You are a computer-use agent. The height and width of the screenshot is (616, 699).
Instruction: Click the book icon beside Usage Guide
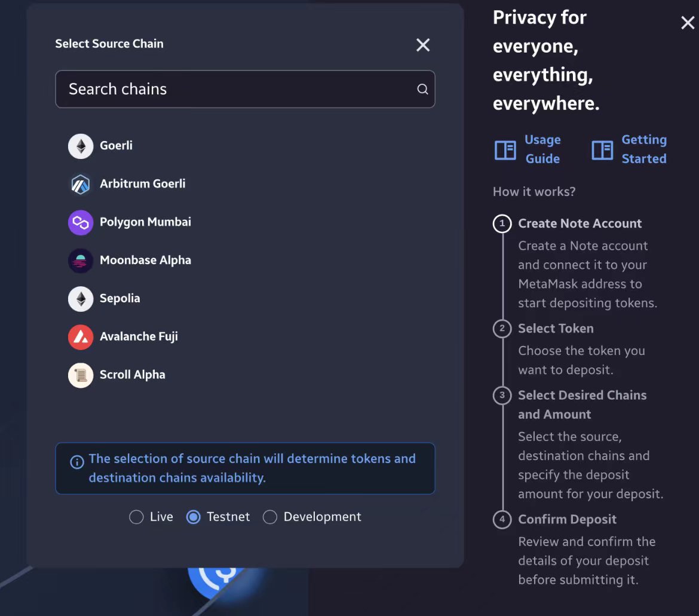(505, 150)
